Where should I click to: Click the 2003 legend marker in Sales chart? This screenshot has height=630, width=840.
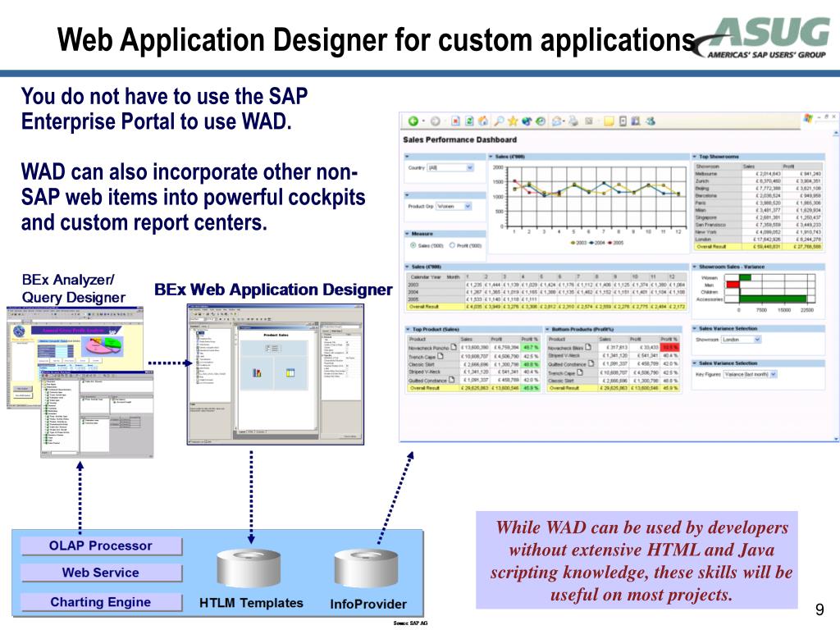573,243
